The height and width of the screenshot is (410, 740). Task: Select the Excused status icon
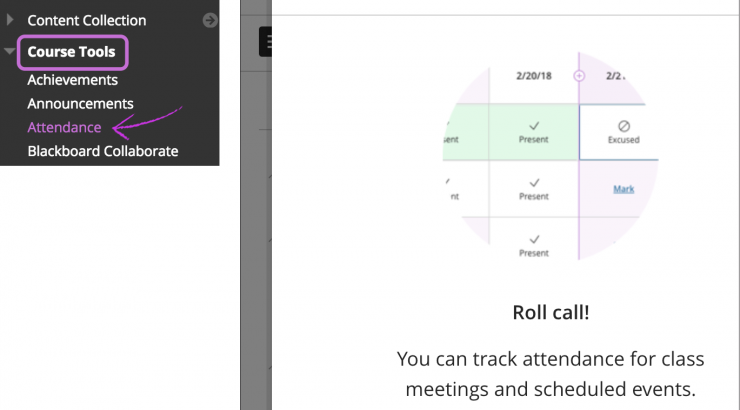click(x=623, y=127)
